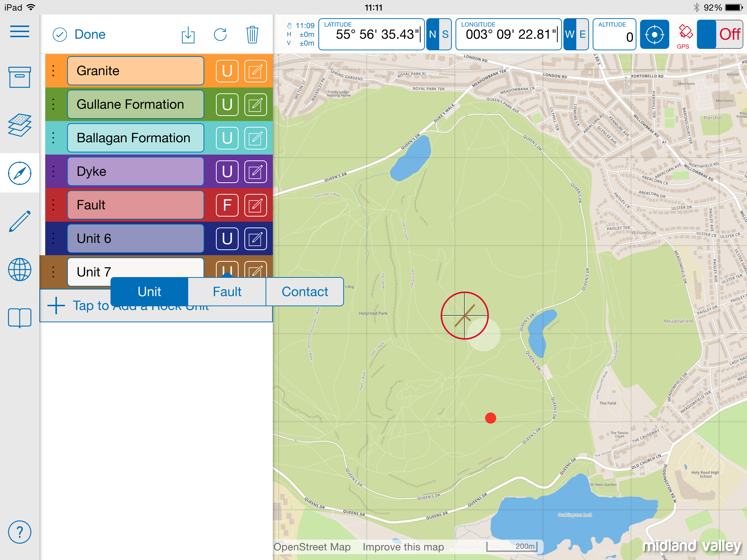The width and height of the screenshot is (747, 560).
Task: Tap the trash delete icon
Action: 252,35
